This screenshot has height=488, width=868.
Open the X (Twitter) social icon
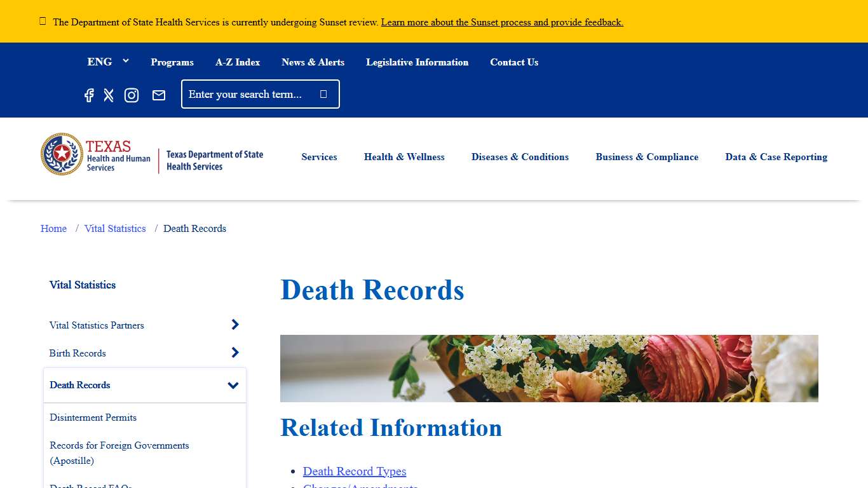(109, 95)
